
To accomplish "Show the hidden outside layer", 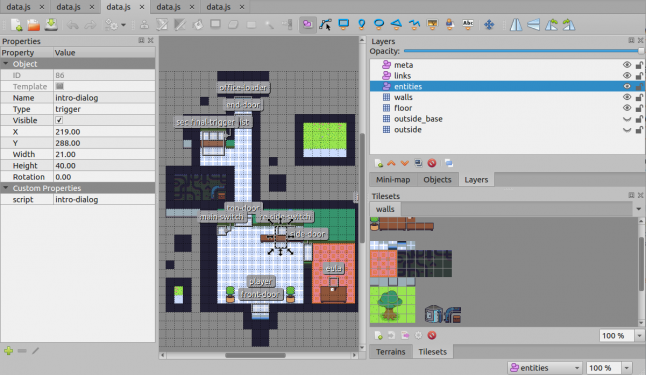I will (627, 130).
